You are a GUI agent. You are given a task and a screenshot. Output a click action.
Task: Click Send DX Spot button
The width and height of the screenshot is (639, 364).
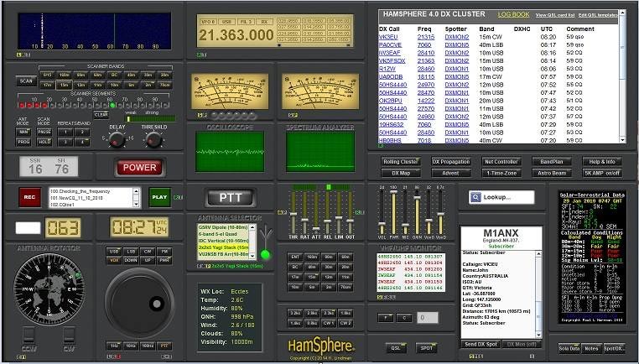(481, 344)
